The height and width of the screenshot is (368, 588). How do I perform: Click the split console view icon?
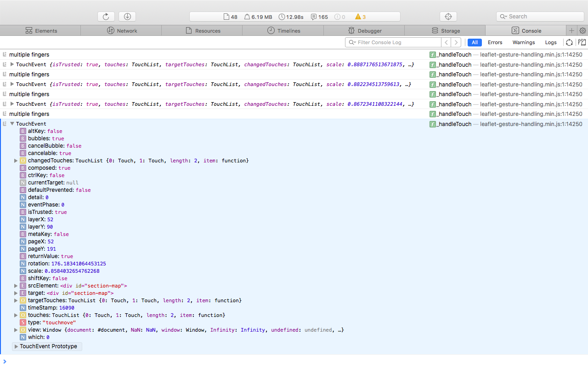coord(582,42)
